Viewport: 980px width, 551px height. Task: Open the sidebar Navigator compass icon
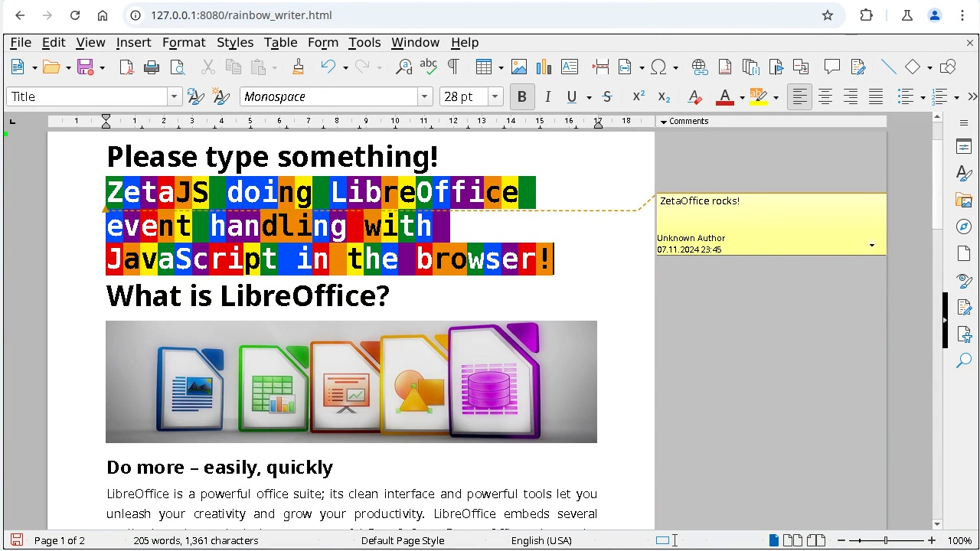(x=964, y=227)
